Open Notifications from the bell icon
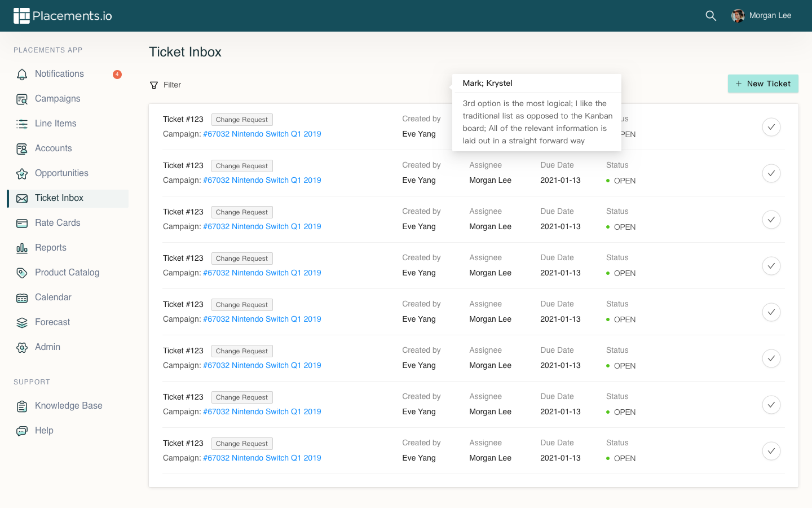The width and height of the screenshot is (812, 508). 22,74
